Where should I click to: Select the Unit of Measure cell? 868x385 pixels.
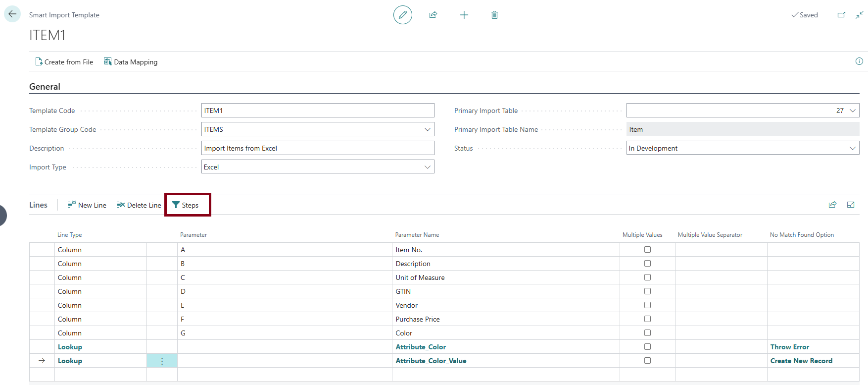(506, 277)
